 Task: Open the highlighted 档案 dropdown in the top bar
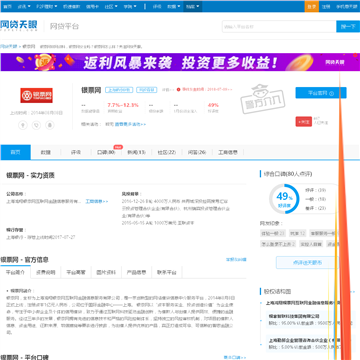tap(193, 6)
